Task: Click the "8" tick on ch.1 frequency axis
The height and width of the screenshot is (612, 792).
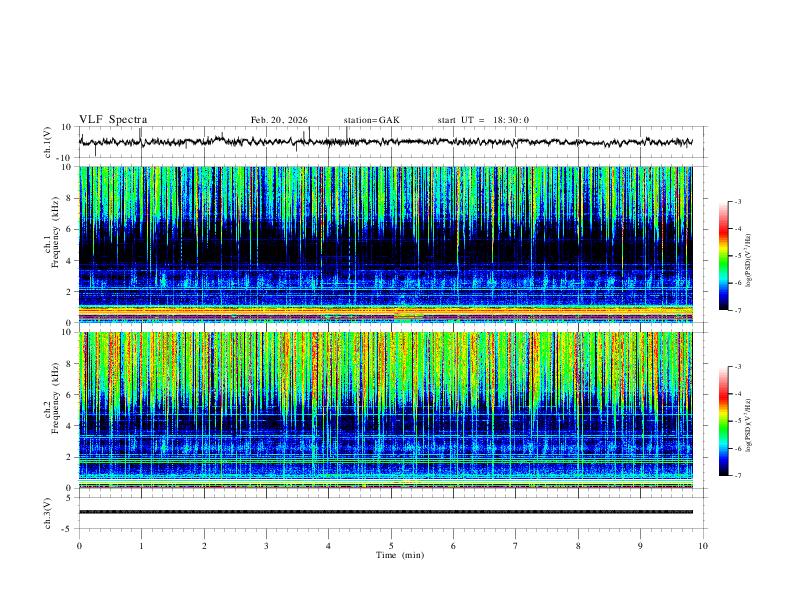Action: (x=69, y=198)
